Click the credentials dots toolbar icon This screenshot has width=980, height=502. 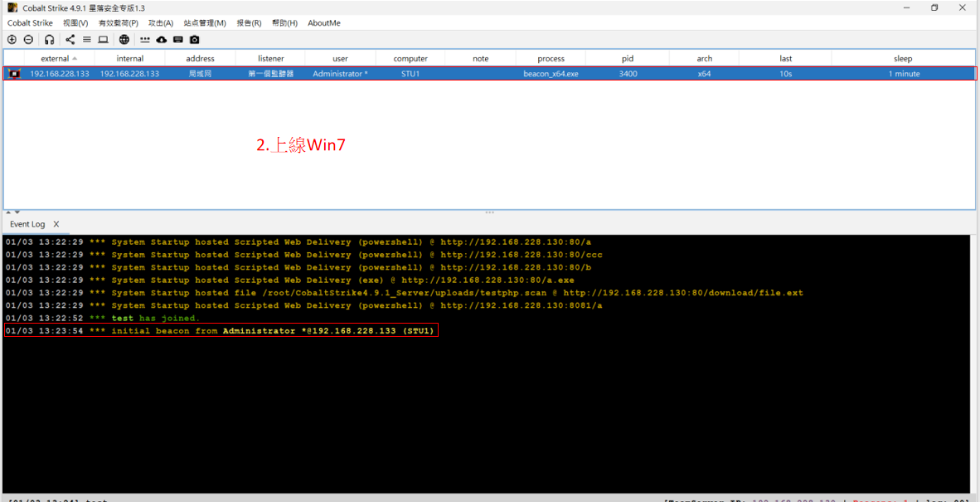click(x=145, y=39)
